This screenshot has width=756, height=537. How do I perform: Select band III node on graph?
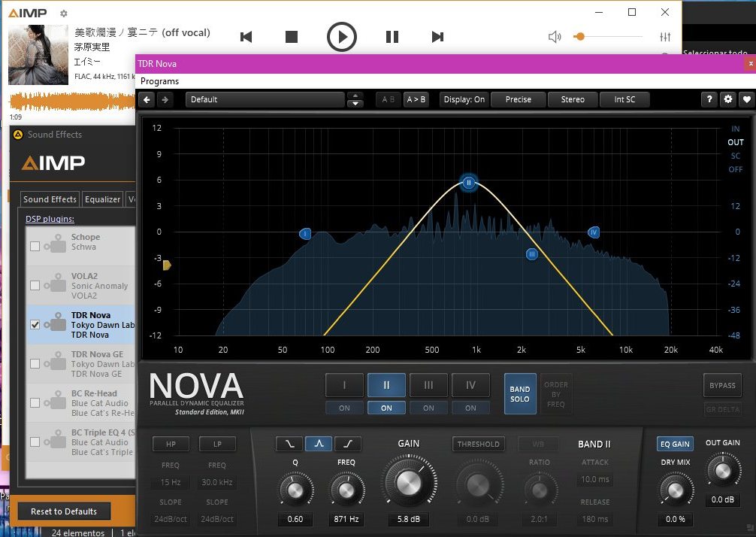pos(532,253)
